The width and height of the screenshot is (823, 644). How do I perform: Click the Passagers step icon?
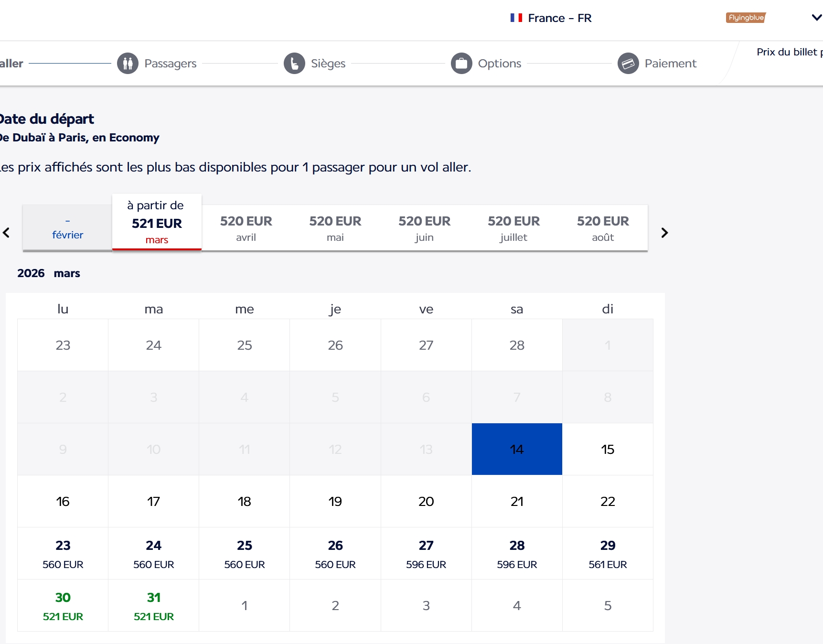point(128,63)
